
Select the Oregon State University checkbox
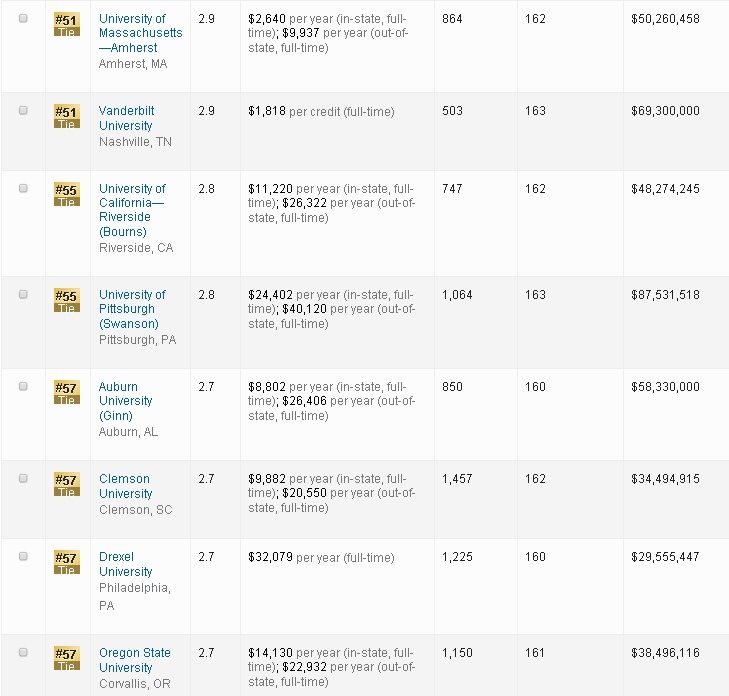(x=24, y=653)
